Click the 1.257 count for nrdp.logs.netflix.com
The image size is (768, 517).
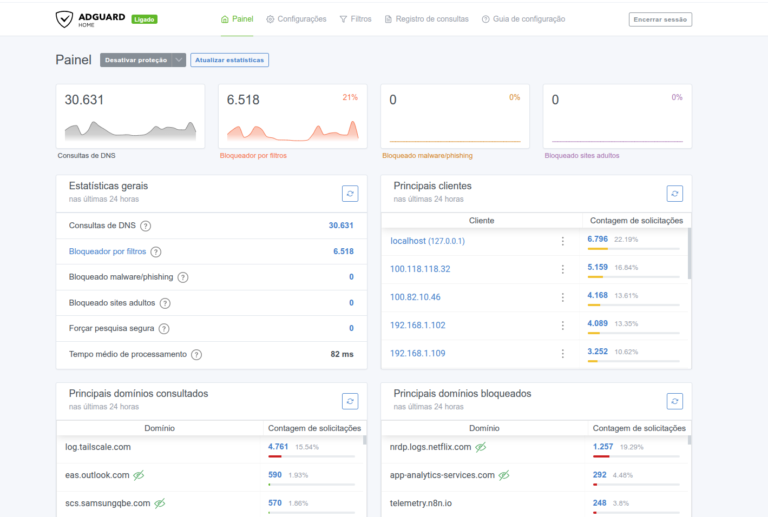(603, 446)
